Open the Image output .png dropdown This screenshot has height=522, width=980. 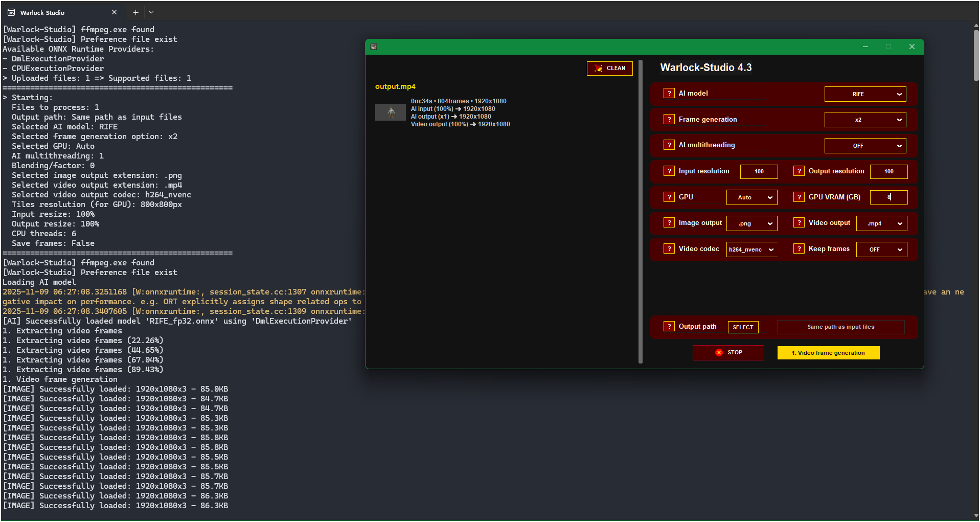751,223
